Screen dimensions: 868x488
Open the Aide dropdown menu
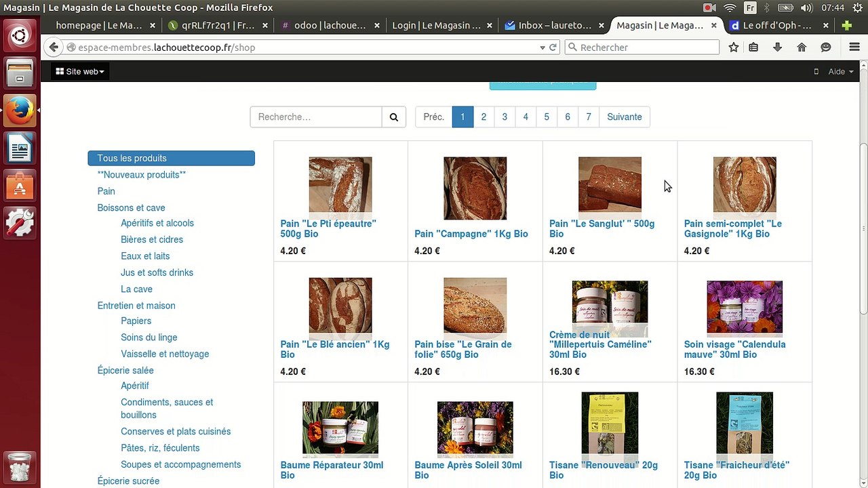[x=841, y=72]
